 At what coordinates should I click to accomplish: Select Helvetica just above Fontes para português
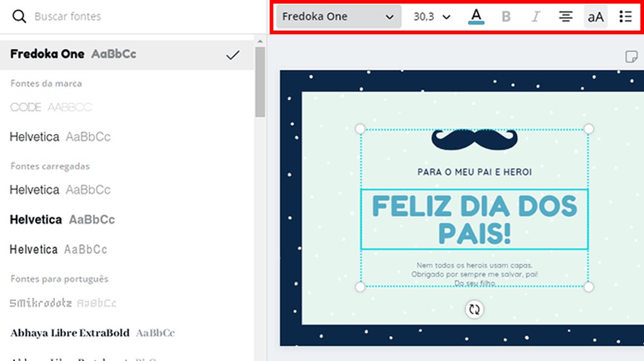click(x=58, y=249)
